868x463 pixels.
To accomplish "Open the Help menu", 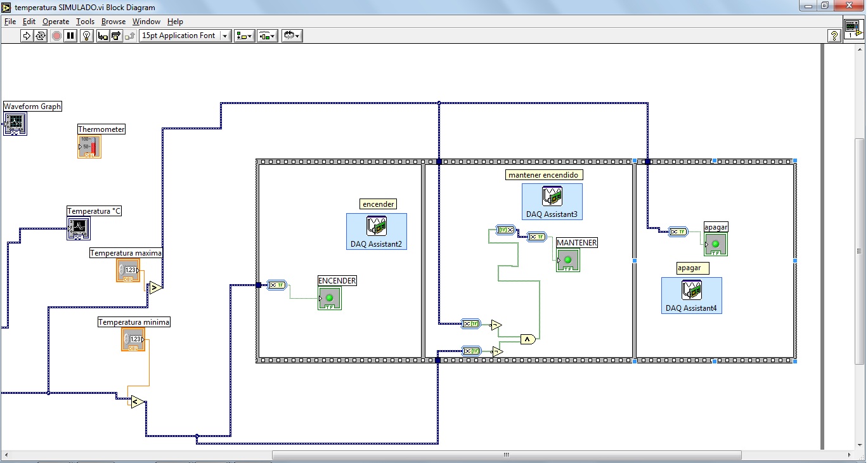I will 175,21.
